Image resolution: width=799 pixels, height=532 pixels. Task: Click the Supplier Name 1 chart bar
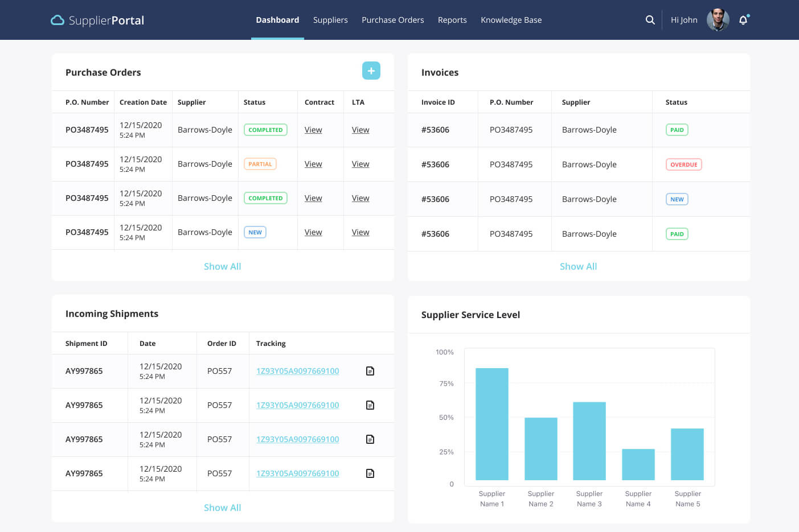pyautogui.click(x=491, y=424)
